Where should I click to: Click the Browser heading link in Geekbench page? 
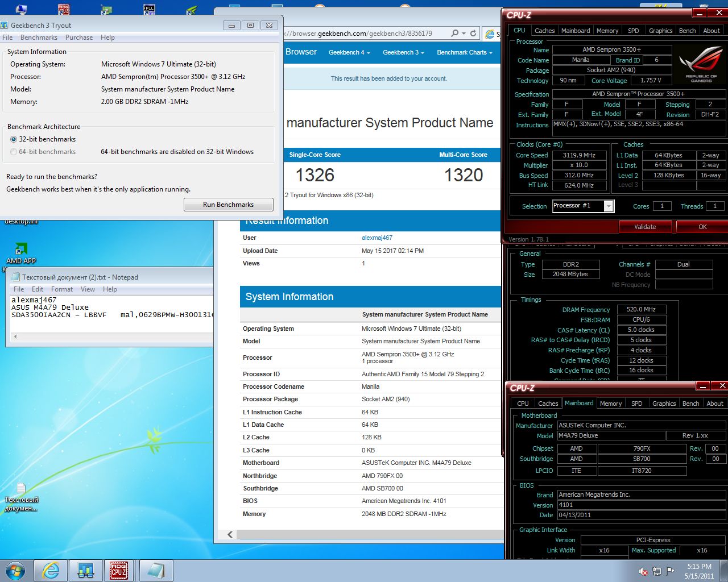tap(301, 52)
